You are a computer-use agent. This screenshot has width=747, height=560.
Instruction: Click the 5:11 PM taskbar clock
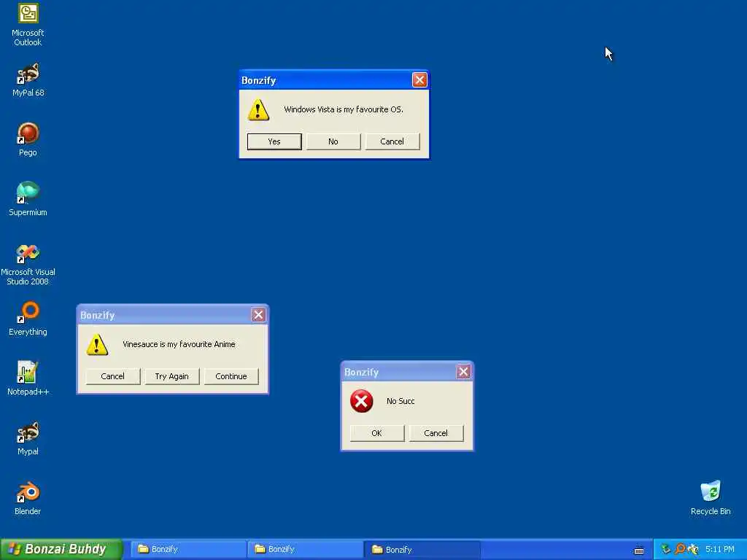coord(719,549)
